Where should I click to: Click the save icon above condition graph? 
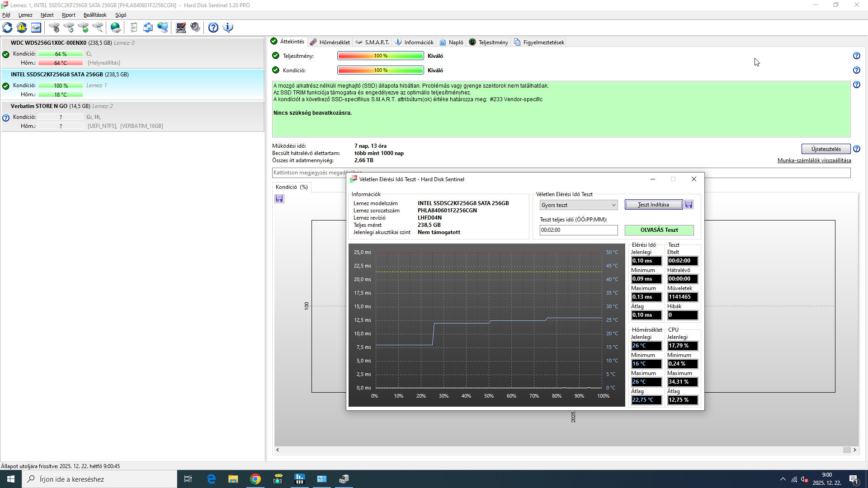coord(279,199)
